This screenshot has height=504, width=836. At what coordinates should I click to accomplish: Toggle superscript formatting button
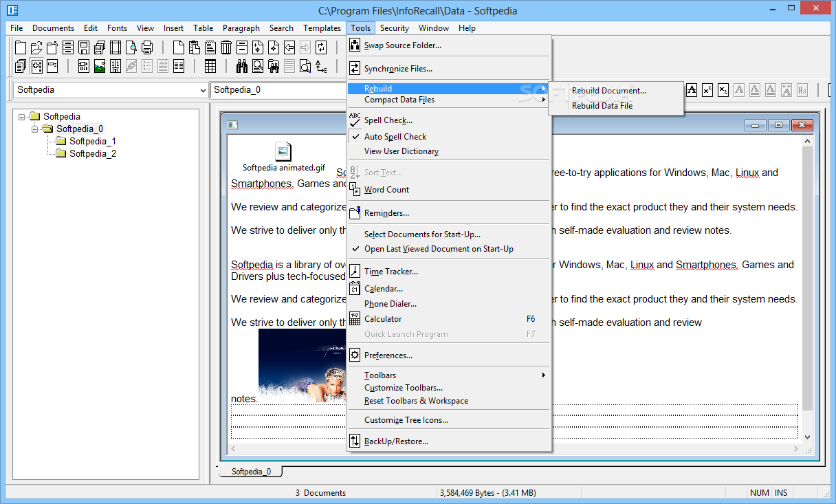point(707,90)
